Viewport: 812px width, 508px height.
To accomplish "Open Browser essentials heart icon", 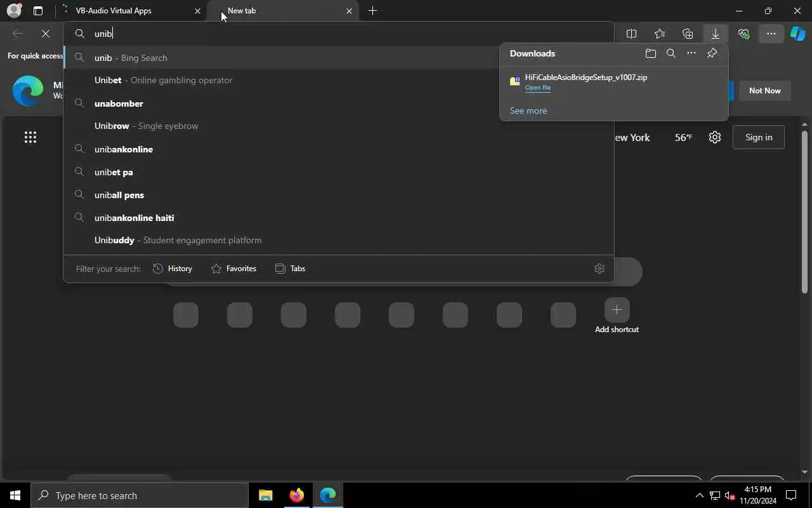I will click(743, 34).
